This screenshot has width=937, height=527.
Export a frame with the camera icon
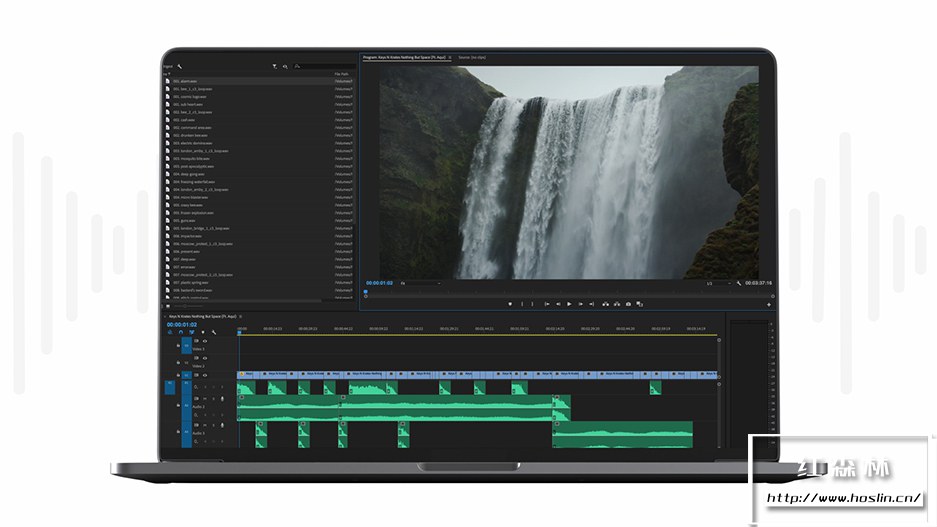(628, 304)
